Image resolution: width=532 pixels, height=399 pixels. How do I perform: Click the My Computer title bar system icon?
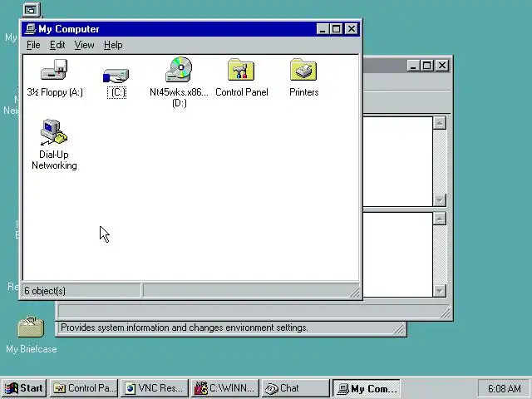(31, 29)
